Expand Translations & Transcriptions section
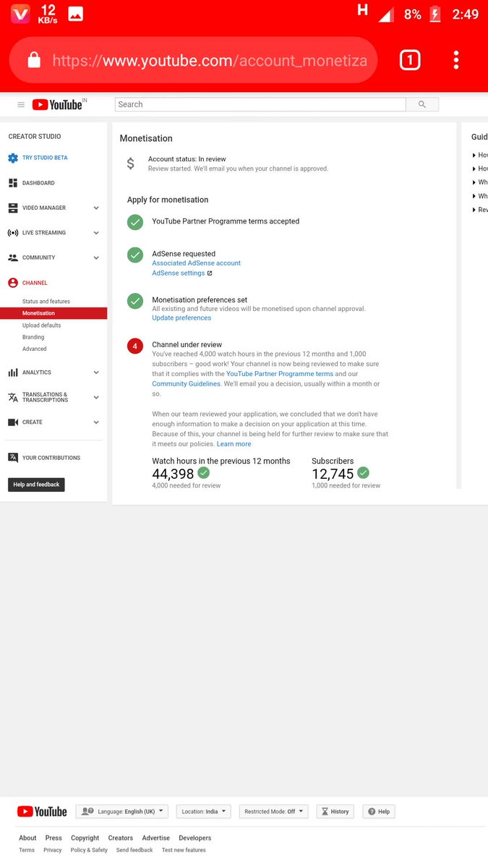The width and height of the screenshot is (488, 868). click(x=96, y=397)
